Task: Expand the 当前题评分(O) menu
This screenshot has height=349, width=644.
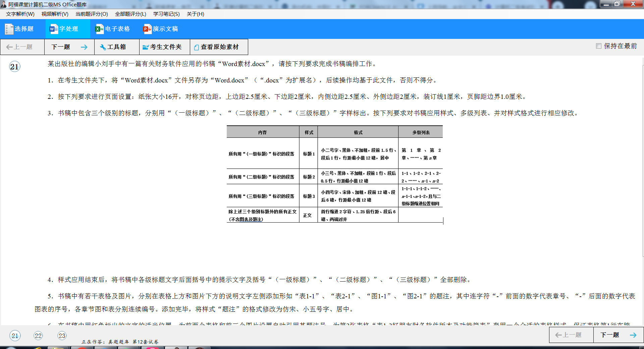Action: (92, 14)
